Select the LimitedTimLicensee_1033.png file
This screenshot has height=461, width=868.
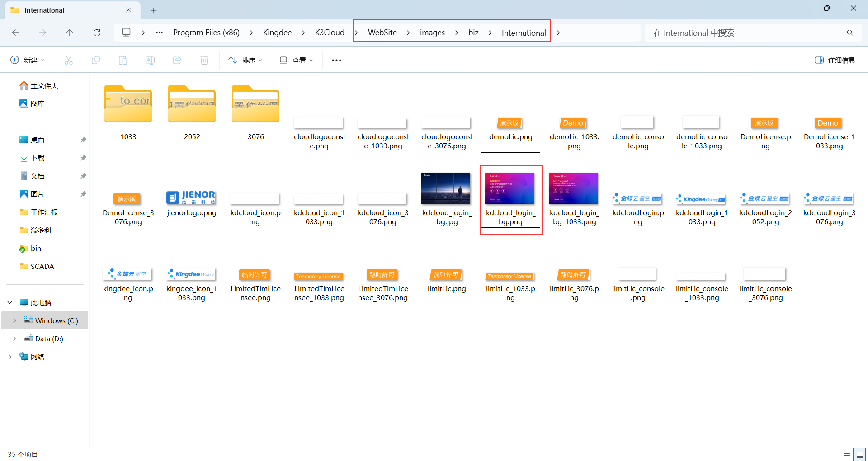319,287
